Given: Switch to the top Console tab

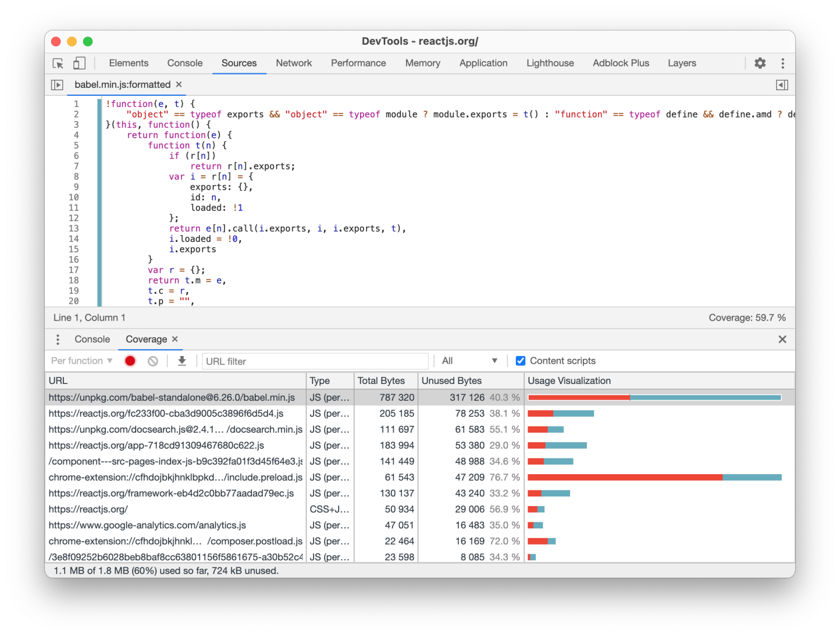Looking at the screenshot, I should point(185,63).
